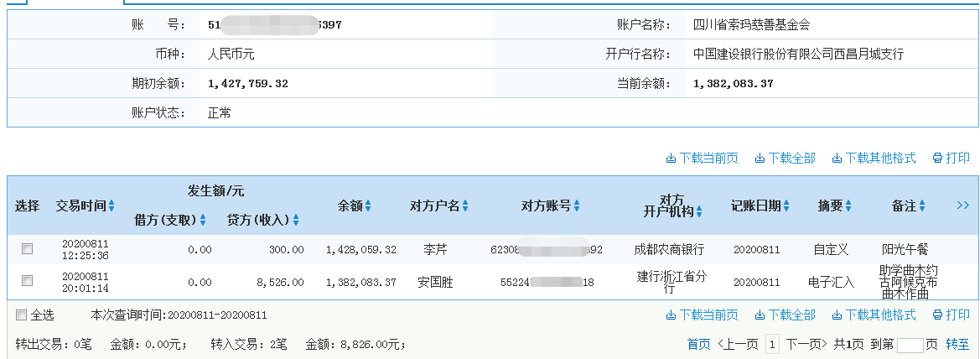Image resolution: width=980 pixels, height=359 pixels.
Task: Click account name 四川省索玛慈善基金会
Action: 752,25
